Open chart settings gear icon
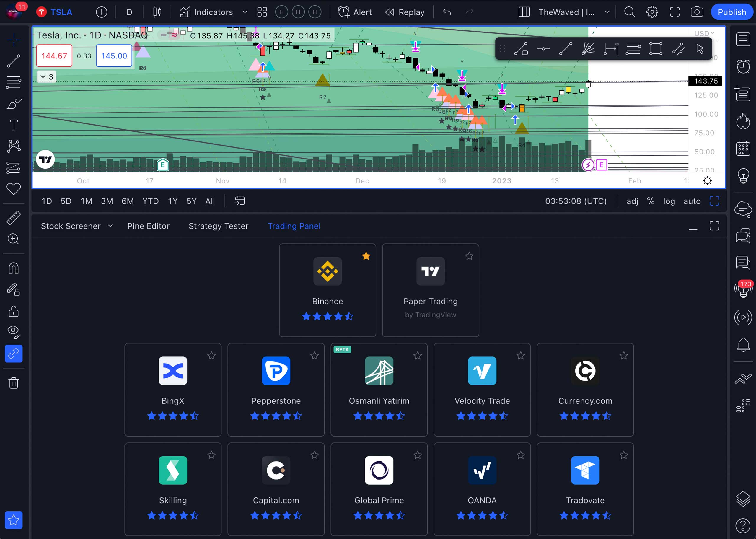Screen dimensions: 756x539 (652, 12)
